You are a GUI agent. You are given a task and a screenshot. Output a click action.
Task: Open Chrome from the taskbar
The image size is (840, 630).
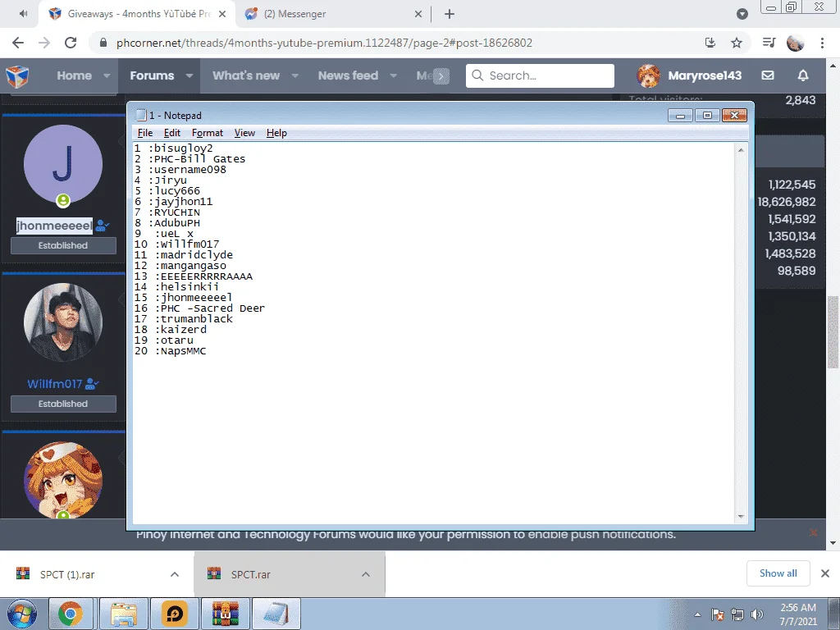(71, 614)
